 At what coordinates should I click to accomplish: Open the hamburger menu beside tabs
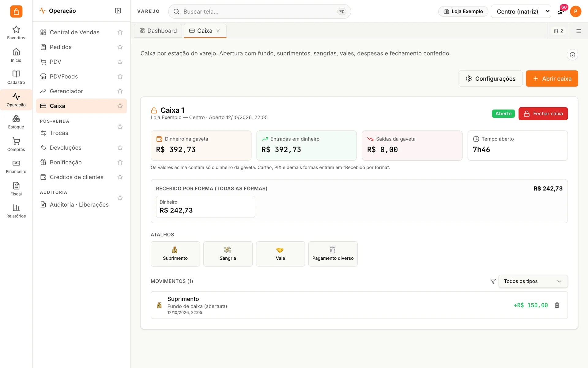coord(578,31)
